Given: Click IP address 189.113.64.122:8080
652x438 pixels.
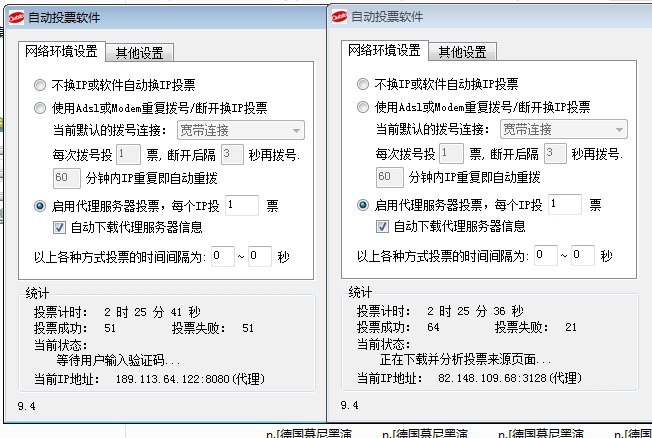Looking at the screenshot, I should (x=173, y=379).
